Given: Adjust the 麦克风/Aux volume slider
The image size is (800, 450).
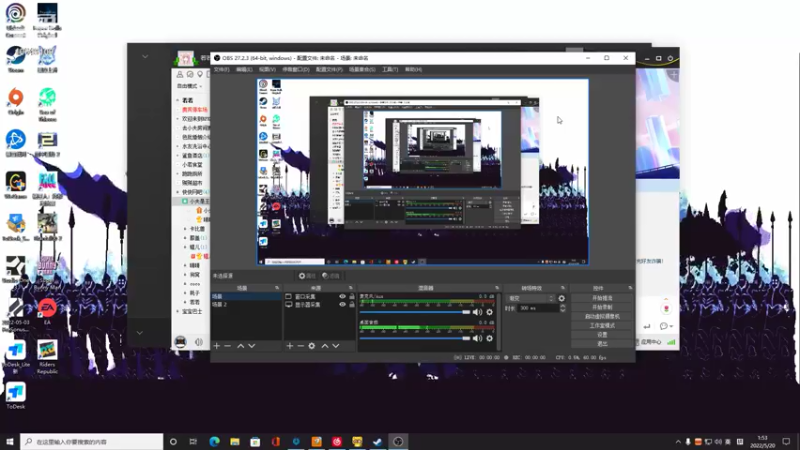Looking at the screenshot, I should point(415,312).
